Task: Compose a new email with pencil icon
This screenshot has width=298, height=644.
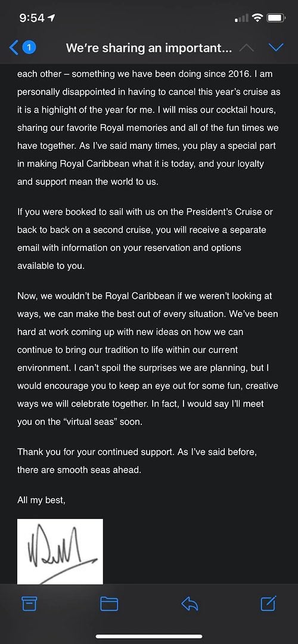Action: [269, 602]
